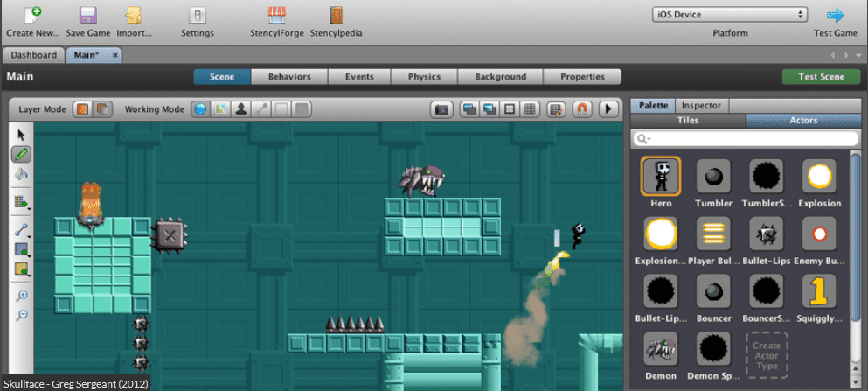Image resolution: width=868 pixels, height=391 pixels.
Task: Open the grid tile tool dropdown
Action: click(22, 202)
